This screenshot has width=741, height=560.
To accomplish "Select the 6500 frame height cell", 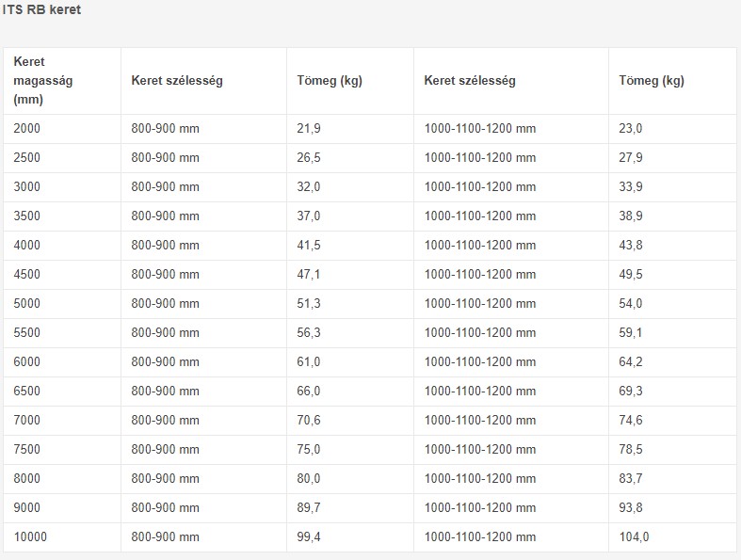I will (28, 392).
